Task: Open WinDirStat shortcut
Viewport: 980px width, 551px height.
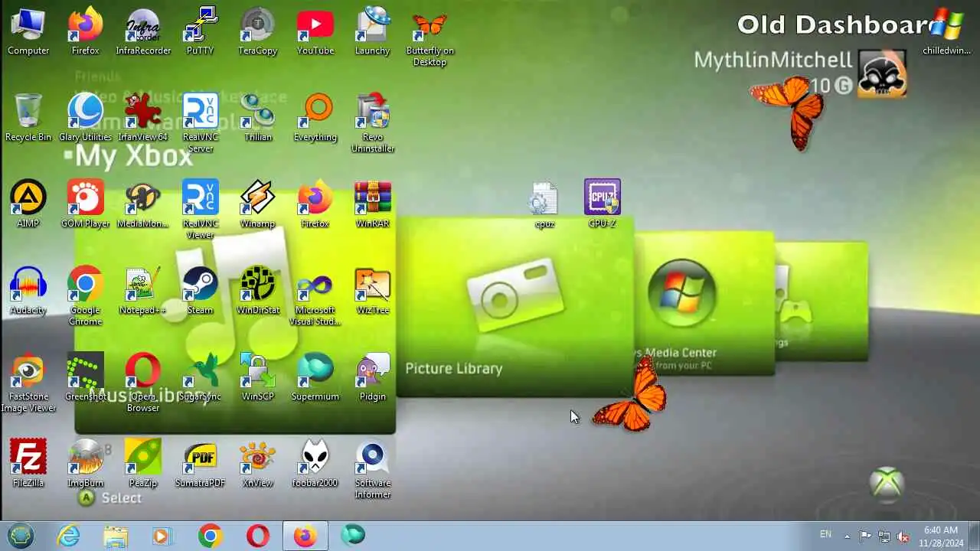Action: (x=257, y=292)
